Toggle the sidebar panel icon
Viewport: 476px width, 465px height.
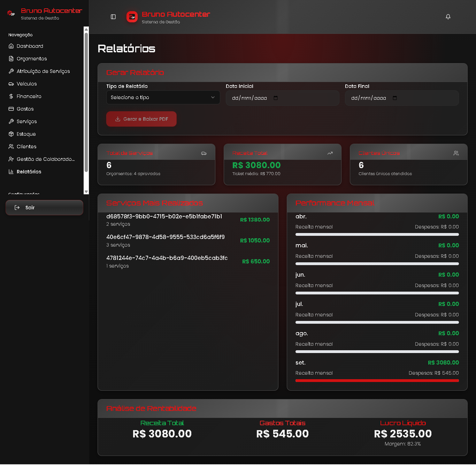click(x=113, y=17)
